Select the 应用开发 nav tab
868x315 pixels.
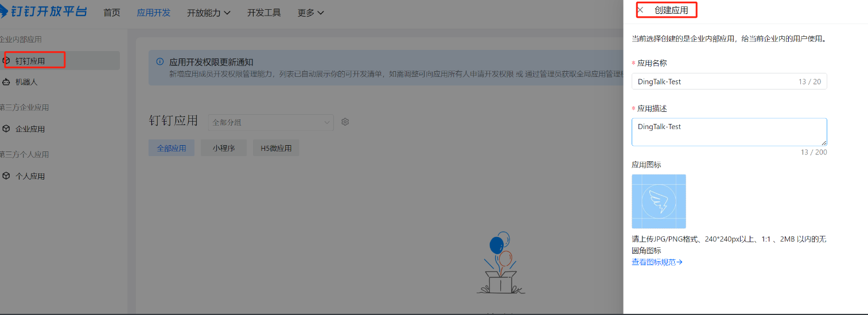(154, 13)
